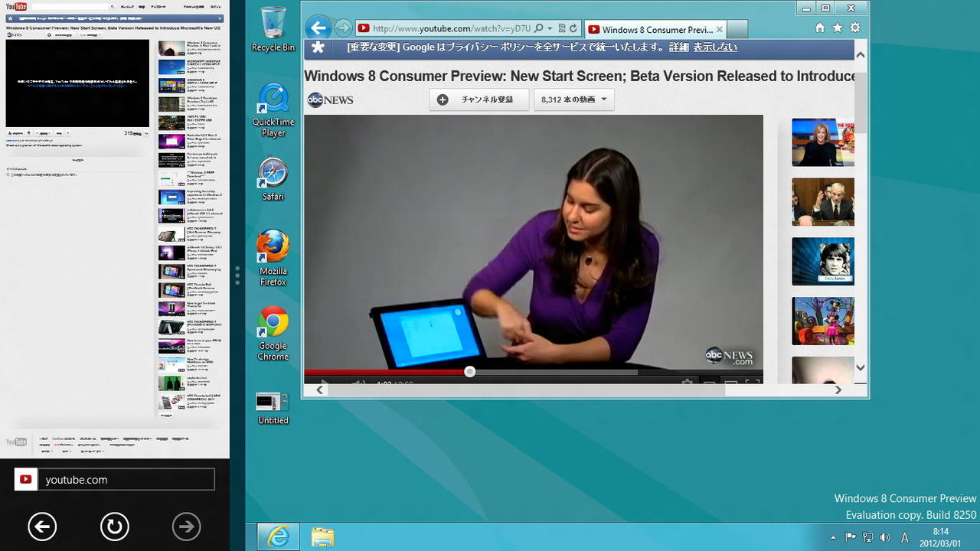
Task: Open the Internet Explorer Tools gear menu
Action: 855,28
